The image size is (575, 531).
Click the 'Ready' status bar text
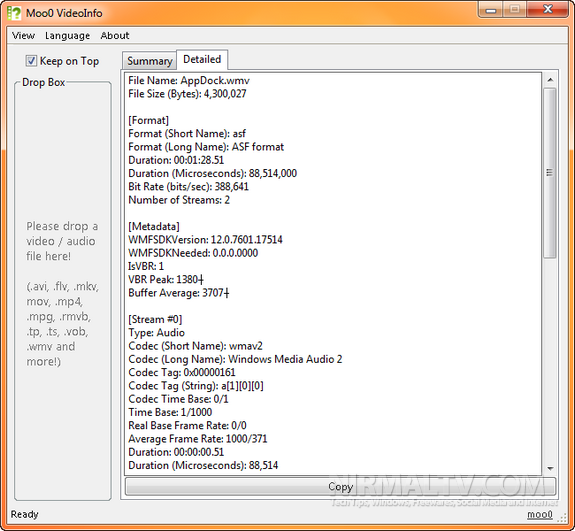pyautogui.click(x=24, y=514)
